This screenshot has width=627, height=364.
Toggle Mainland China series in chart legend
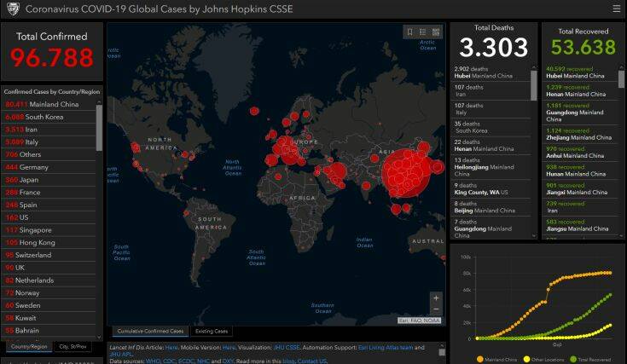click(498, 358)
